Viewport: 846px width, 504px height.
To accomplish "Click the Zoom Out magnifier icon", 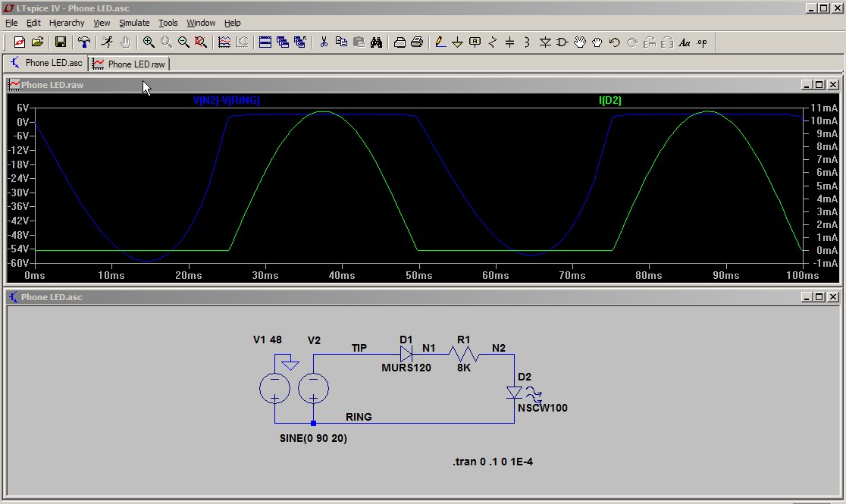I will tap(183, 42).
